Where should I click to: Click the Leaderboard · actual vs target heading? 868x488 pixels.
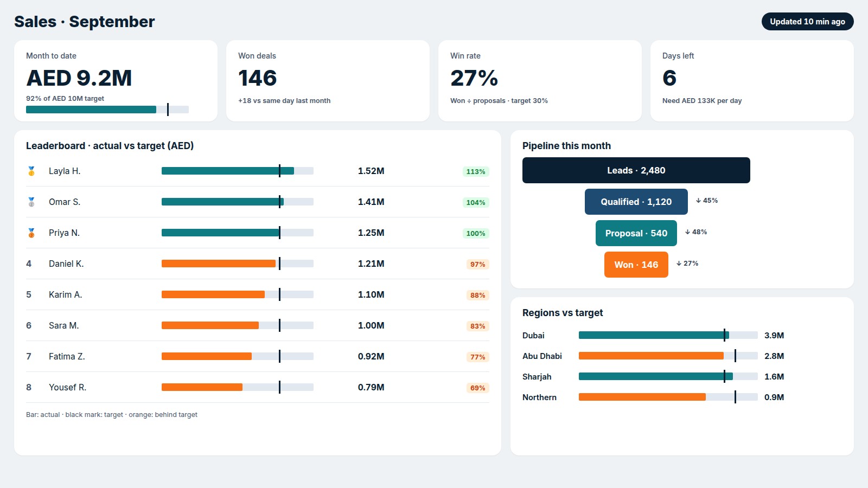point(110,146)
